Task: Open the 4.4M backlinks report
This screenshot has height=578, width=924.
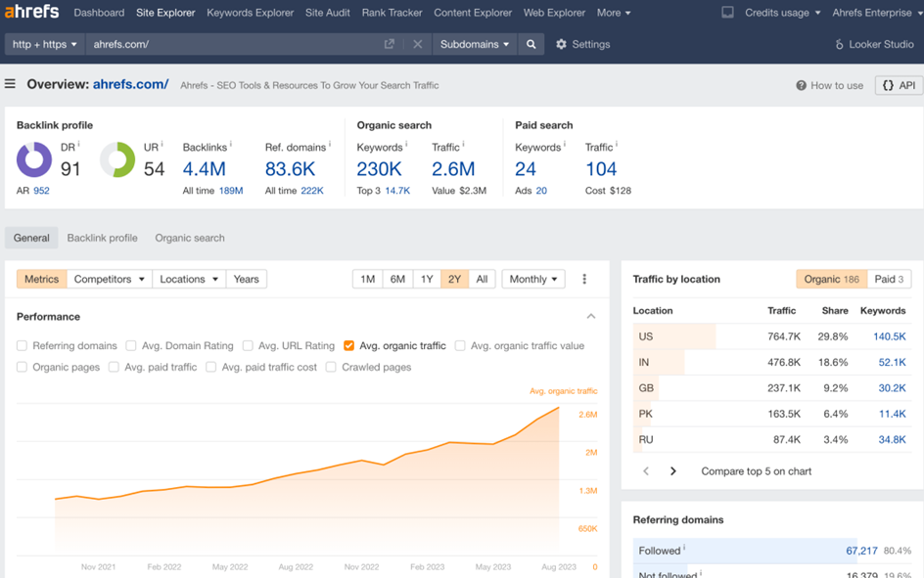Action: (x=204, y=169)
